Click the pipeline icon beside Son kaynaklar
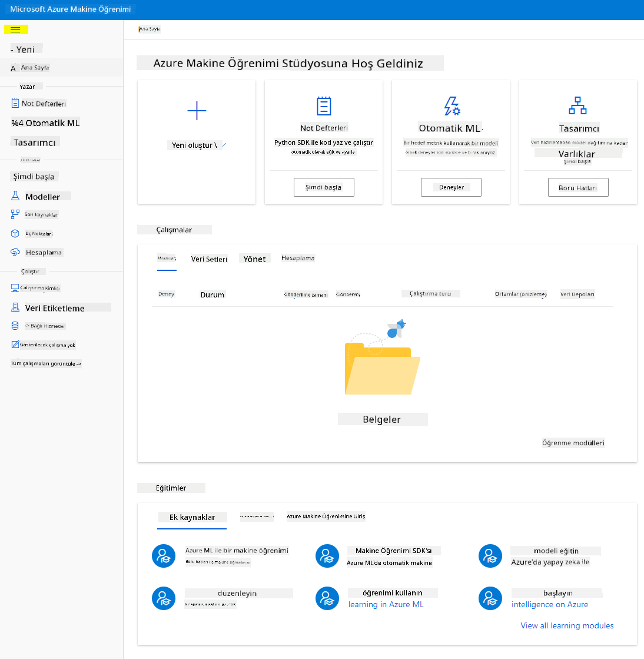Image resolution: width=644 pixels, height=659 pixels. pyautogui.click(x=15, y=214)
